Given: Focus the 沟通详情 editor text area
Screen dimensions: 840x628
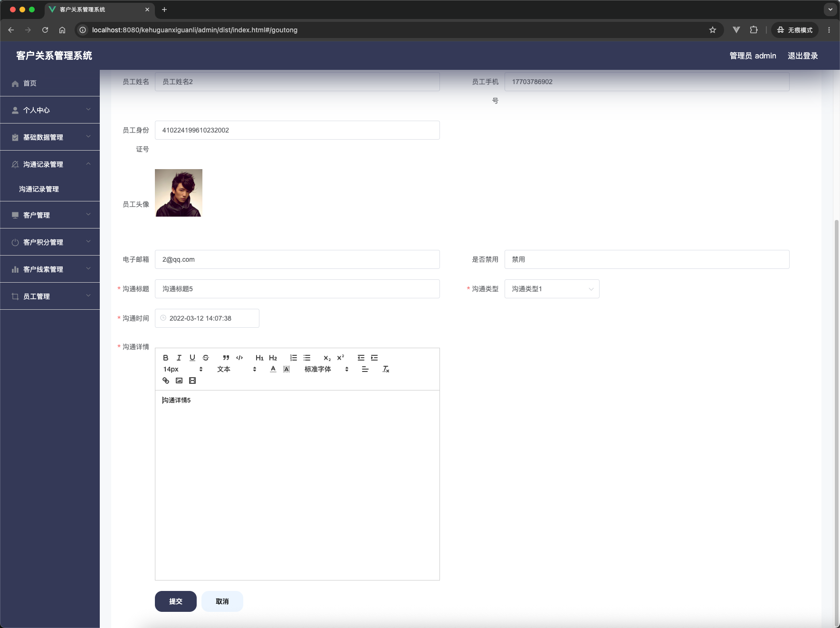Looking at the screenshot, I should [297, 485].
